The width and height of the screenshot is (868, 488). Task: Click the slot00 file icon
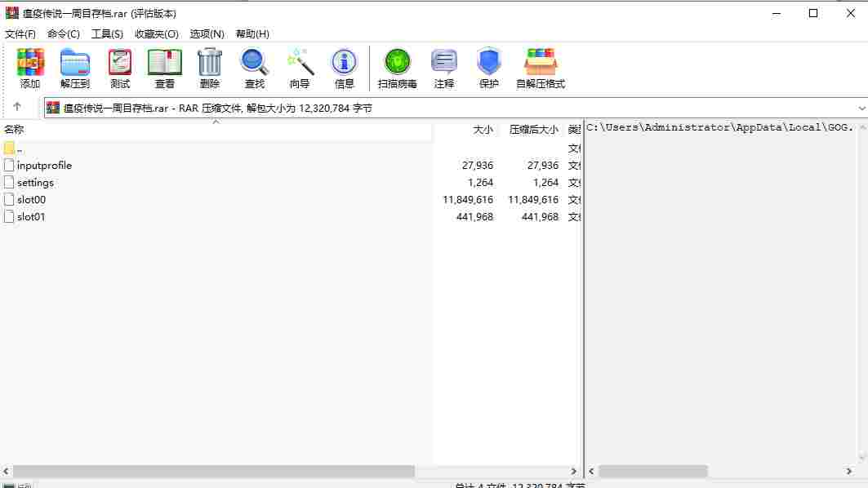tap(9, 200)
